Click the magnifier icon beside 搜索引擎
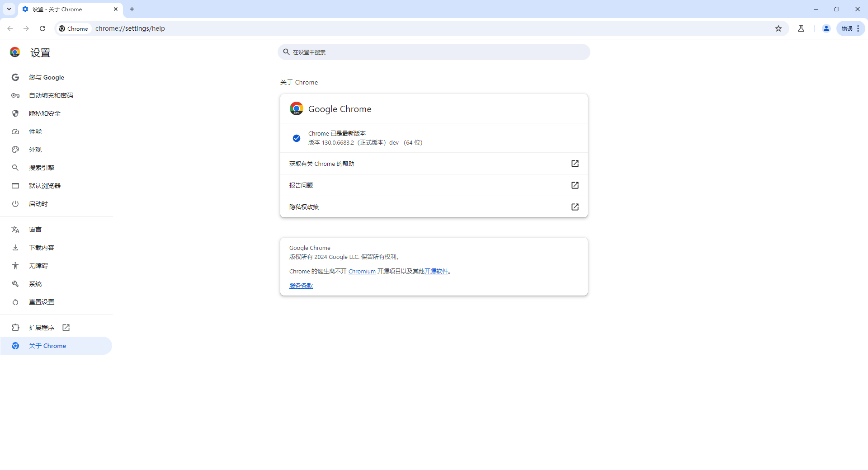The height and width of the screenshot is (470, 868). (x=15, y=168)
